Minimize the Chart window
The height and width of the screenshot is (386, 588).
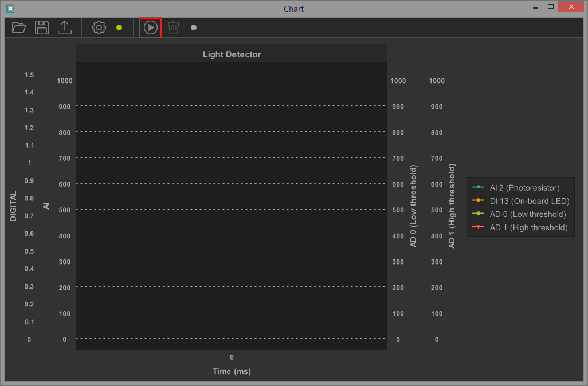click(535, 7)
